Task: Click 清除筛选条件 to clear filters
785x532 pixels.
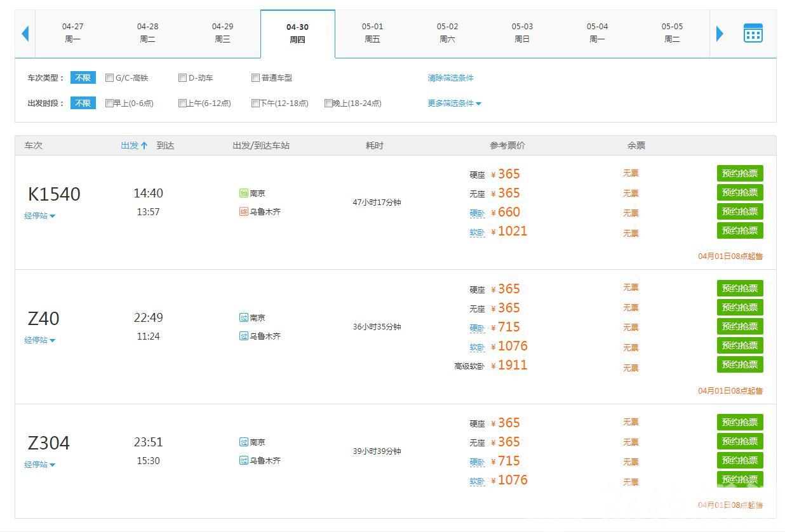Action: click(450, 78)
